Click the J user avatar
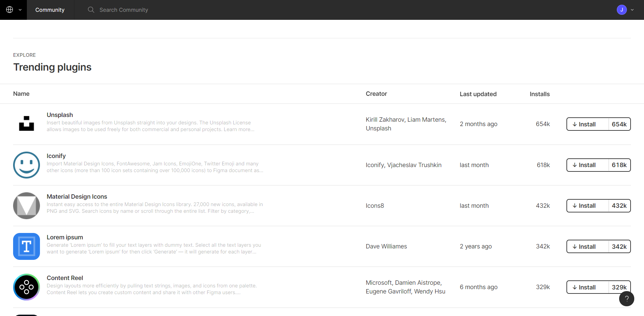 [622, 10]
